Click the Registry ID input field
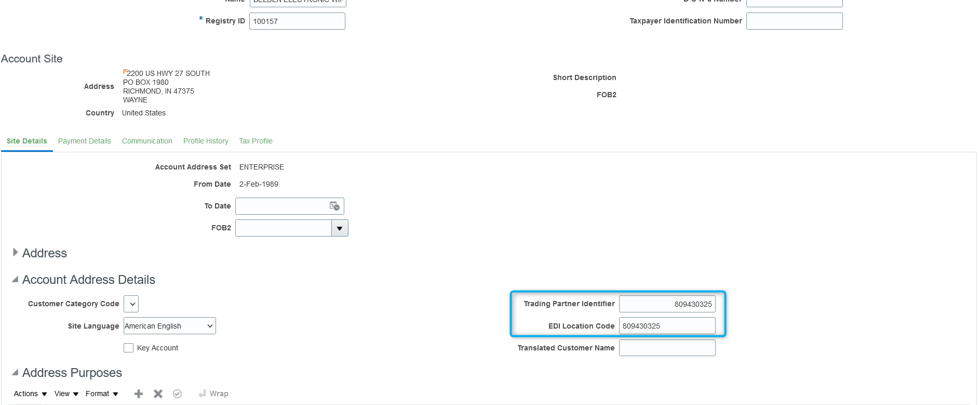 (x=297, y=21)
